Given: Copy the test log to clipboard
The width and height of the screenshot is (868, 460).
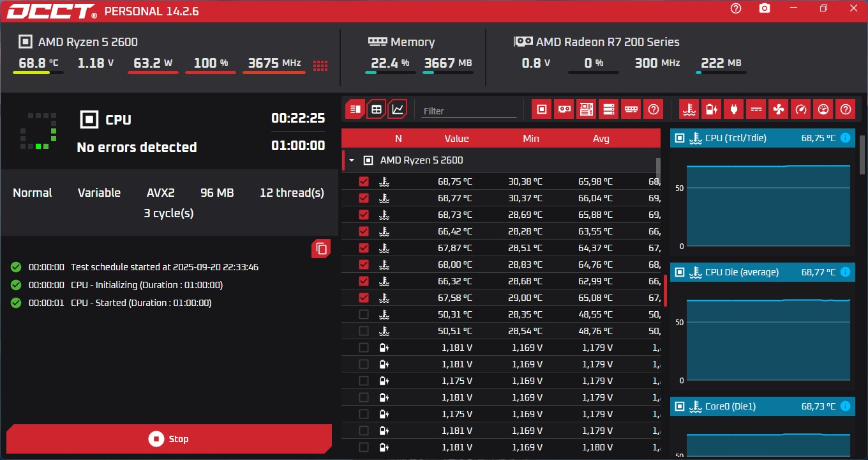Looking at the screenshot, I should coord(321,249).
